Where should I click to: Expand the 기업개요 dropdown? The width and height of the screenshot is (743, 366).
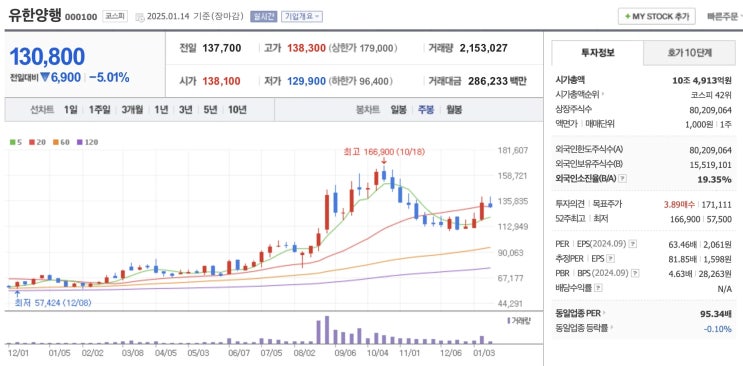(302, 16)
